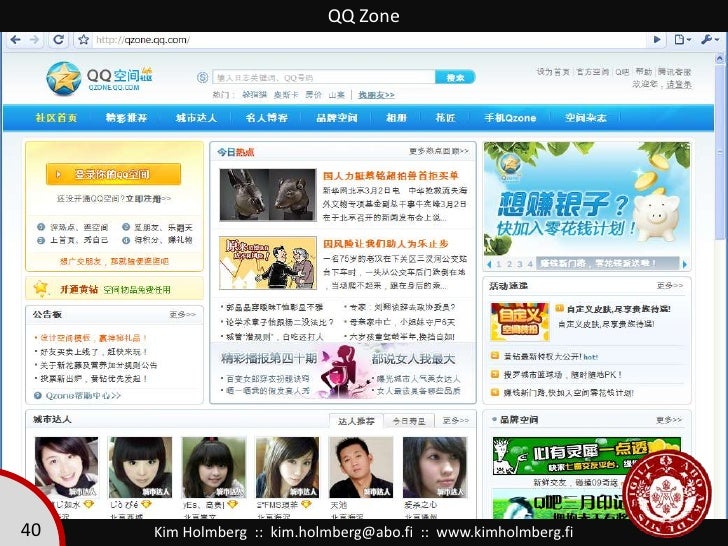Viewport: 728px width, 546px height.
Task: Switch to 城市达人 in the blue nav bar
Action: click(196, 118)
